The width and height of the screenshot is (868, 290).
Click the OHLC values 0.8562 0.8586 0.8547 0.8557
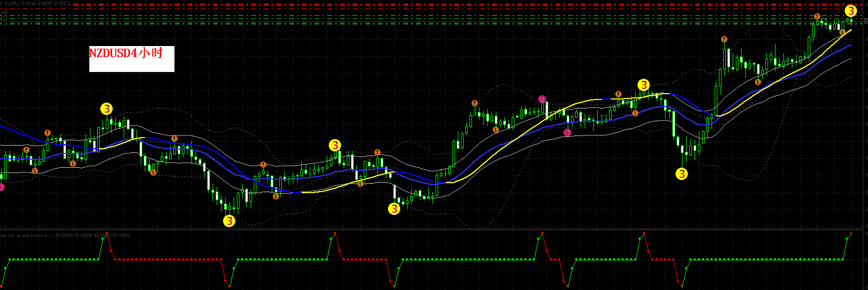[x=36, y=3]
